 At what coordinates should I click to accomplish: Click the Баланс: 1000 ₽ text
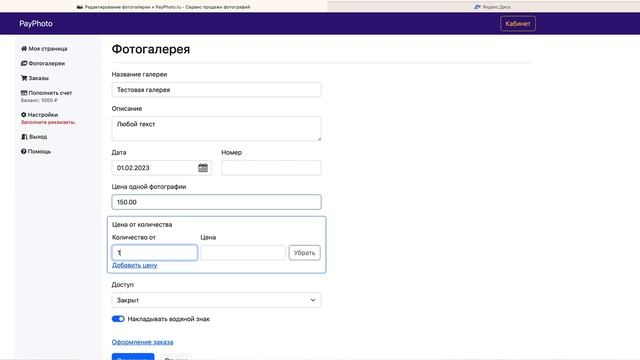(39, 100)
